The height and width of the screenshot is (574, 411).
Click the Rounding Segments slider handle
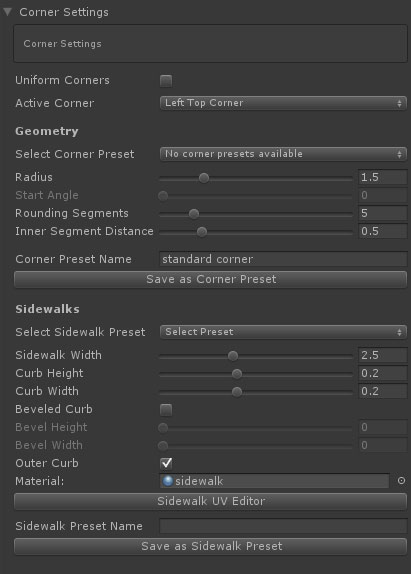pos(194,214)
